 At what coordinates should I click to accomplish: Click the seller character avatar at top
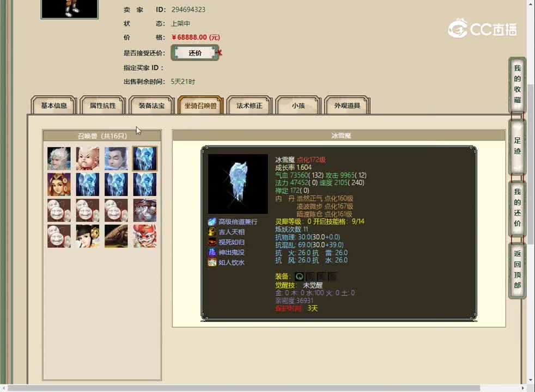coord(70,9)
